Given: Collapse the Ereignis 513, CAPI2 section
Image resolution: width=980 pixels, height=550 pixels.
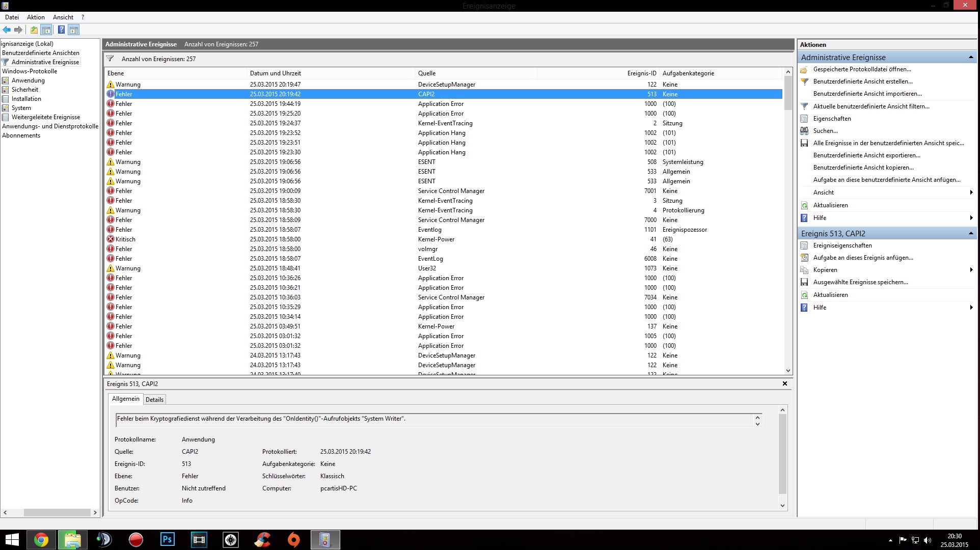Looking at the screenshot, I should pyautogui.click(x=971, y=233).
